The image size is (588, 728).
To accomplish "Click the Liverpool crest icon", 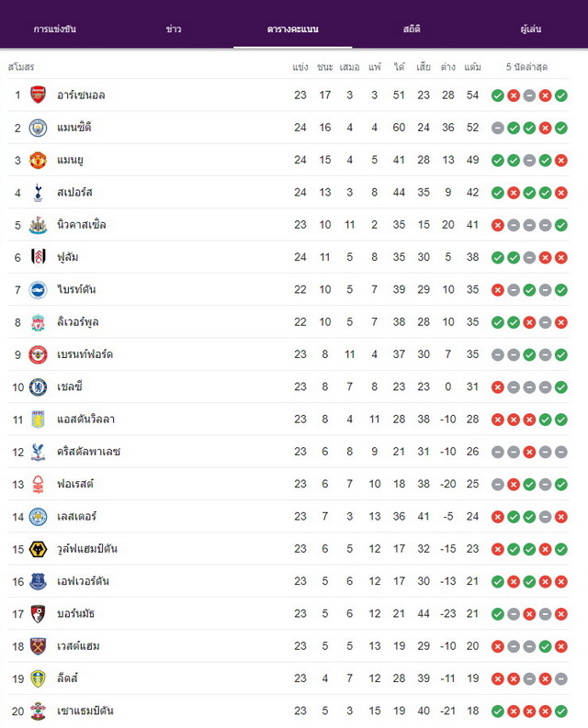I will (x=38, y=322).
